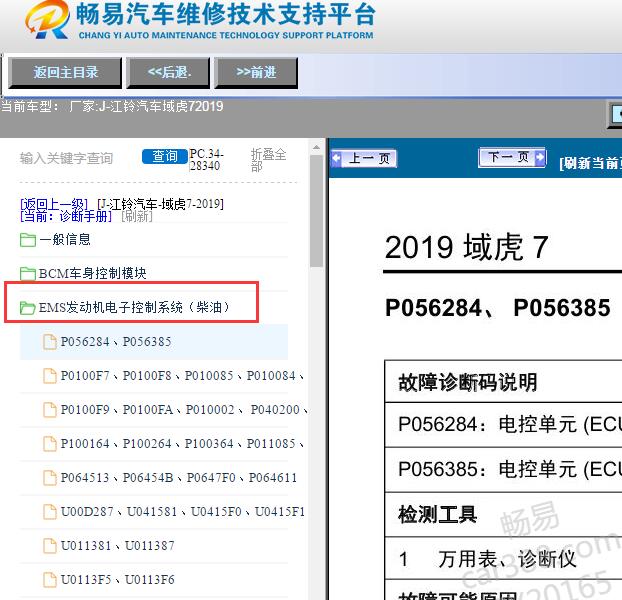The height and width of the screenshot is (600, 622).
Task: Open the U00D287、U041581、U0415F0 entry
Action: tap(182, 512)
